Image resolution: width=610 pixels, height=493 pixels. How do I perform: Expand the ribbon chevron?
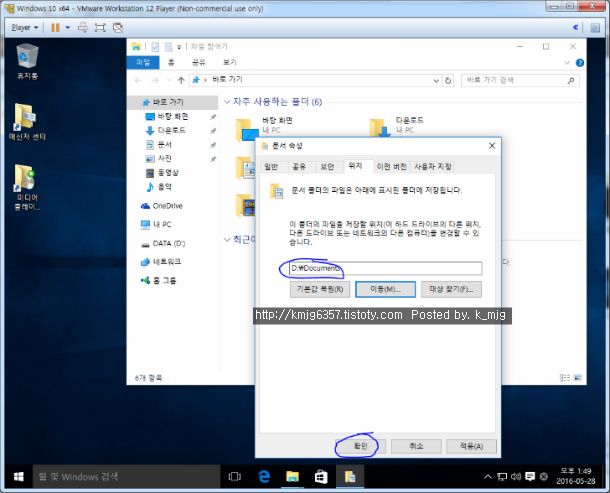click(x=567, y=63)
